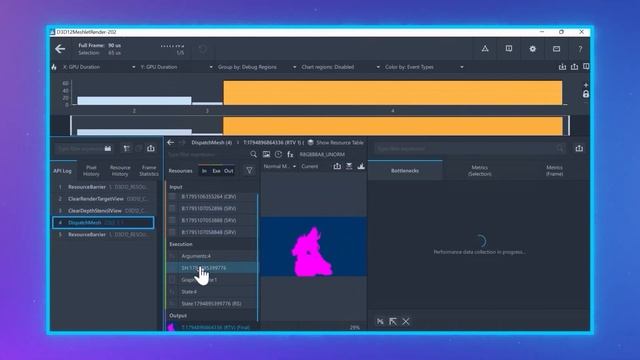Click the orange DispatchMesh bar in chart
640x360 pixels.
pyautogui.click(x=393, y=93)
